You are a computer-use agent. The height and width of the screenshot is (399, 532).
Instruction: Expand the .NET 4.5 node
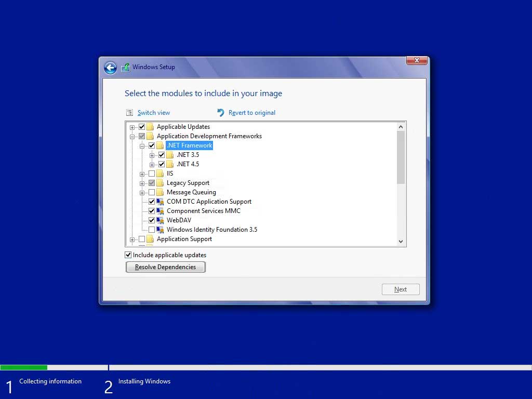pyautogui.click(x=152, y=165)
